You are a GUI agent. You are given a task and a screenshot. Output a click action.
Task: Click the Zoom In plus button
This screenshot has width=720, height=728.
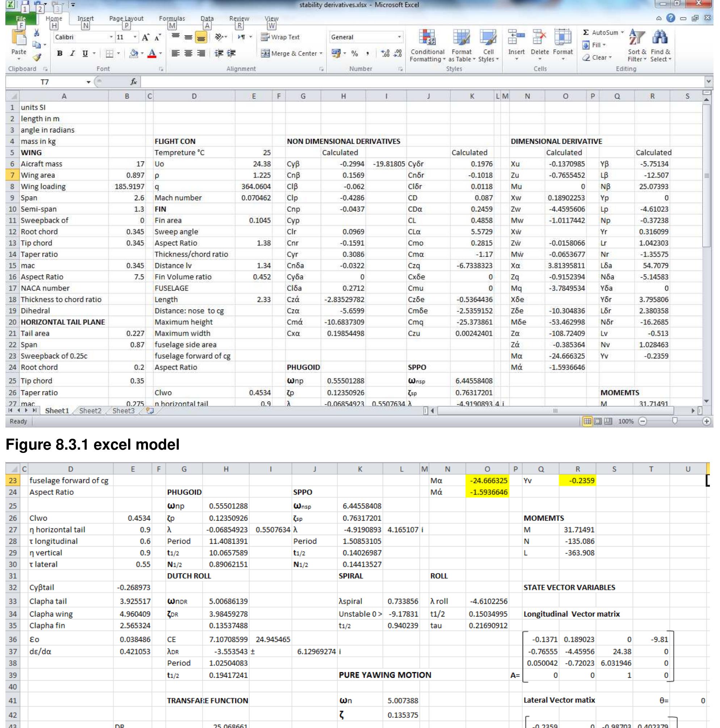pos(707,421)
